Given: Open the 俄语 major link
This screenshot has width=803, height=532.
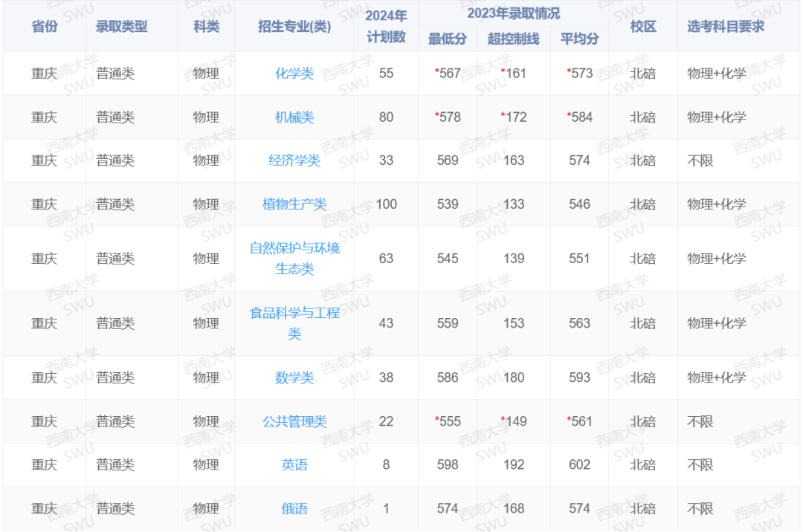Looking at the screenshot, I should [294, 508].
